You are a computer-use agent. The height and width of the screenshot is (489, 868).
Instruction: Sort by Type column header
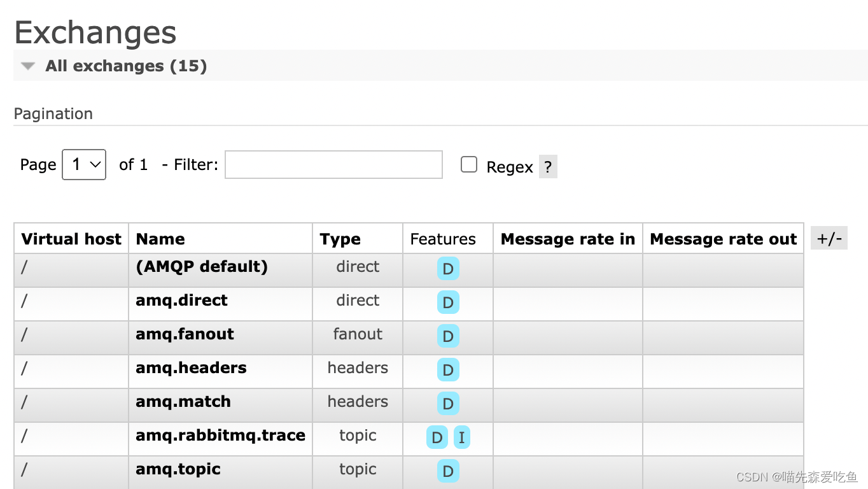pos(340,239)
